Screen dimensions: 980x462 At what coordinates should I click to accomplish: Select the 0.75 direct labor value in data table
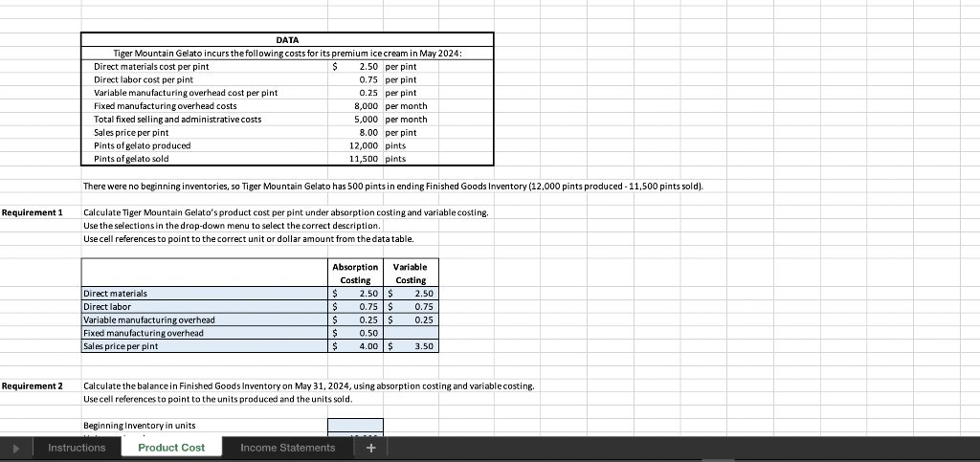(356, 79)
